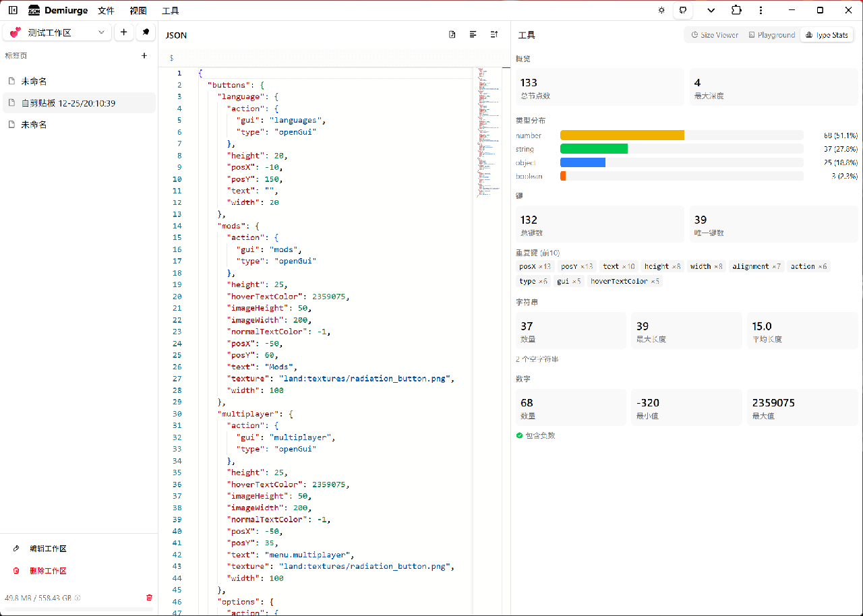Click the sort keys icon in JSON toolbar
This screenshot has width=863, height=616.
494,34
